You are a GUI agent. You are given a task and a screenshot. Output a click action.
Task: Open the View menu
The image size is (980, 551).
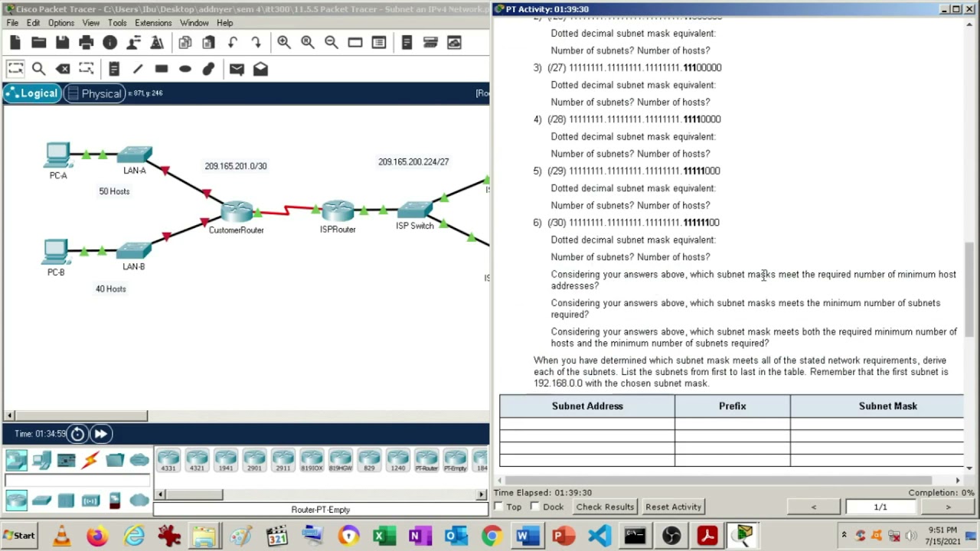click(91, 23)
